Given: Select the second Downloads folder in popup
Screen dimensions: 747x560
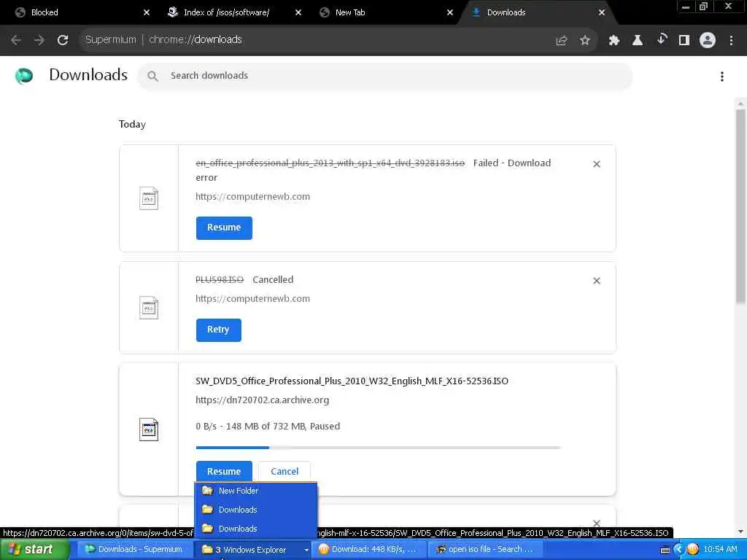Looking at the screenshot, I should pos(256,529).
